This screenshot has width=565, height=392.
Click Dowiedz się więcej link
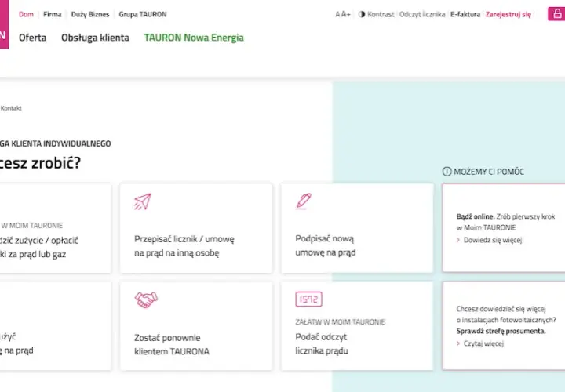493,240
